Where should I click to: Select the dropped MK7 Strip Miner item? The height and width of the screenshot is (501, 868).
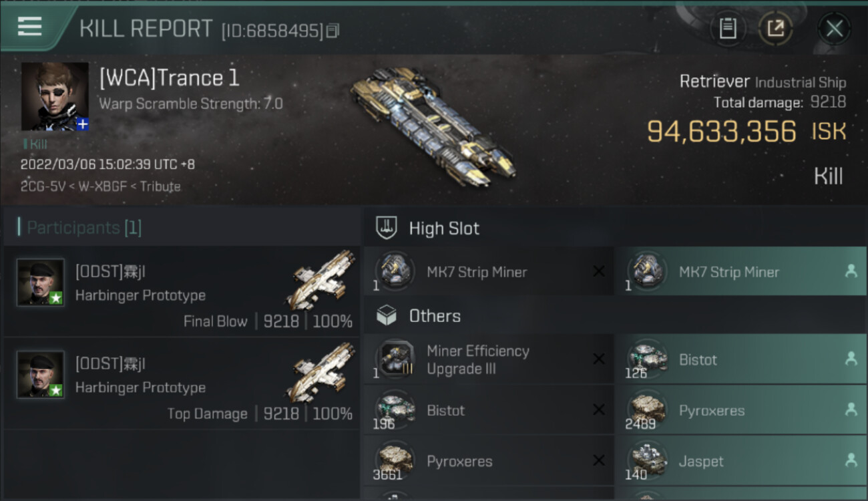point(740,272)
